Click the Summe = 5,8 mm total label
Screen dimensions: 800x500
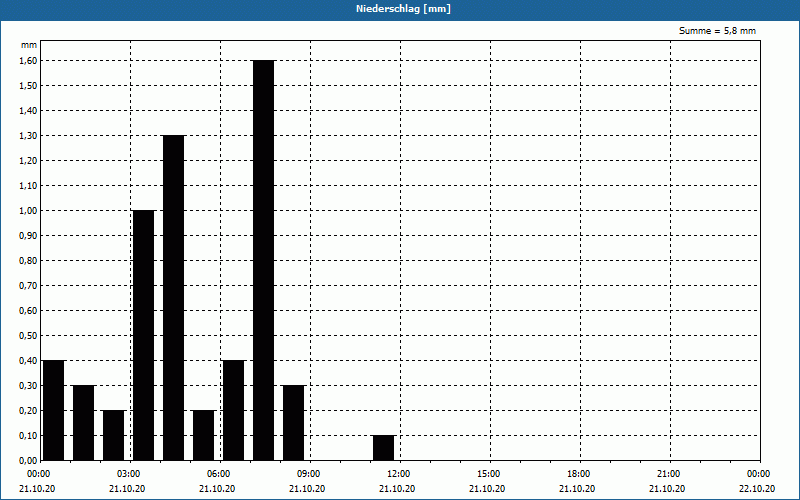[717, 31]
